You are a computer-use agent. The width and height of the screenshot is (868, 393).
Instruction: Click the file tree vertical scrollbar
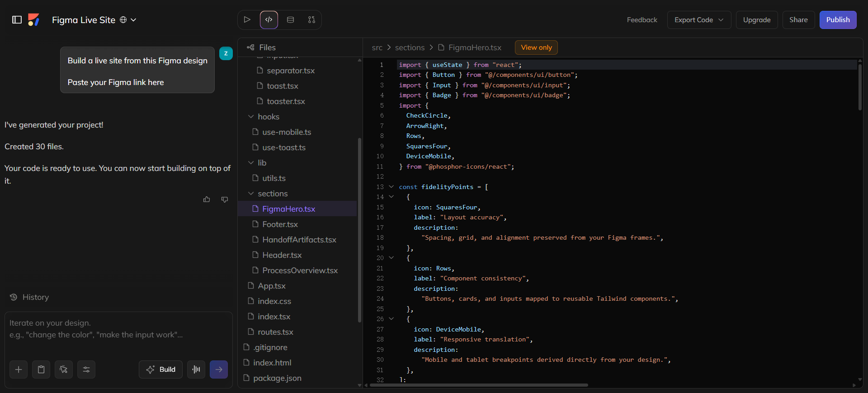point(359,230)
